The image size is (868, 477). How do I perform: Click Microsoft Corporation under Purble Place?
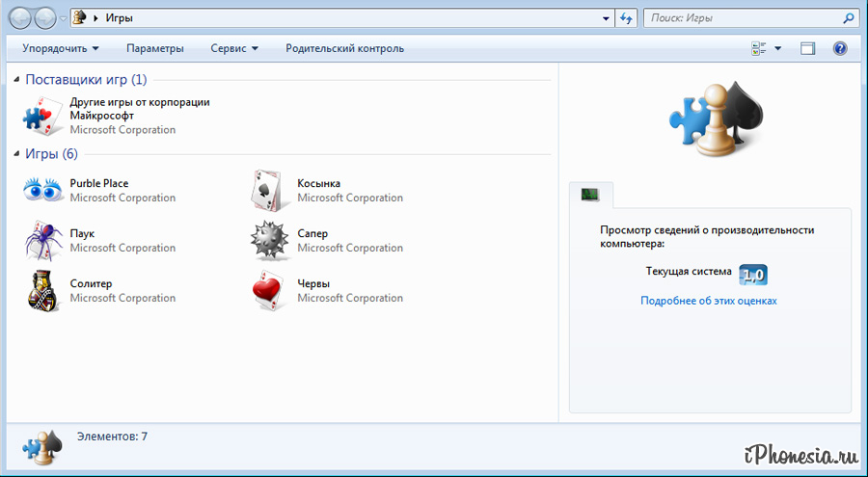point(122,198)
